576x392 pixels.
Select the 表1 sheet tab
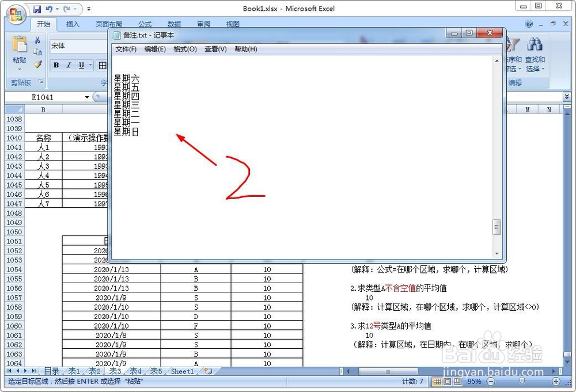(74, 371)
